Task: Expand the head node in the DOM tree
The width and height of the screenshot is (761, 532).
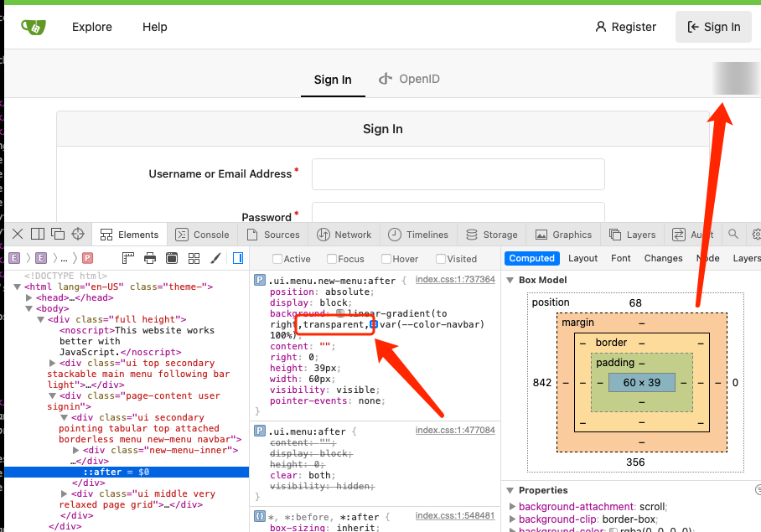Action: click(x=28, y=297)
